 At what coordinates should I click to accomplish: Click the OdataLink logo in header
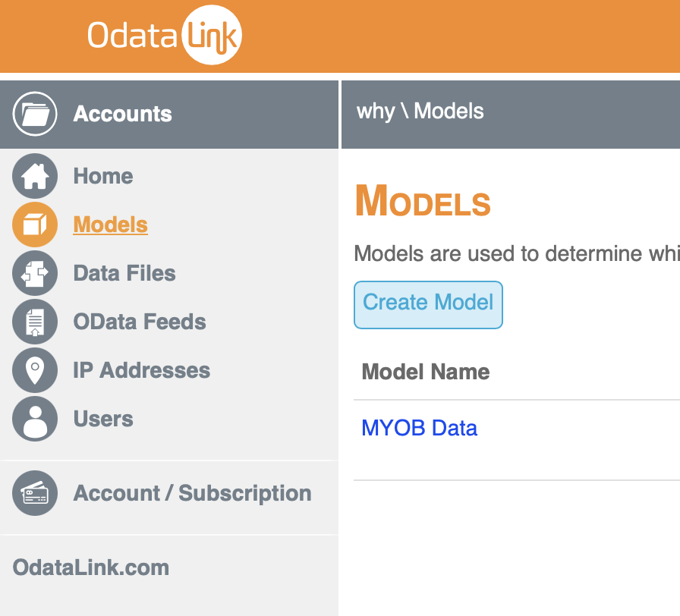coord(165,35)
